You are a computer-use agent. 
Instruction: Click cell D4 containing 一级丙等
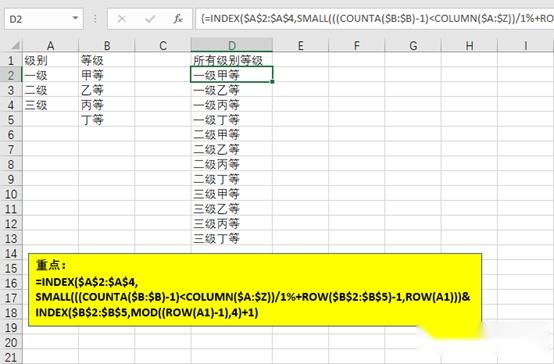coord(232,105)
